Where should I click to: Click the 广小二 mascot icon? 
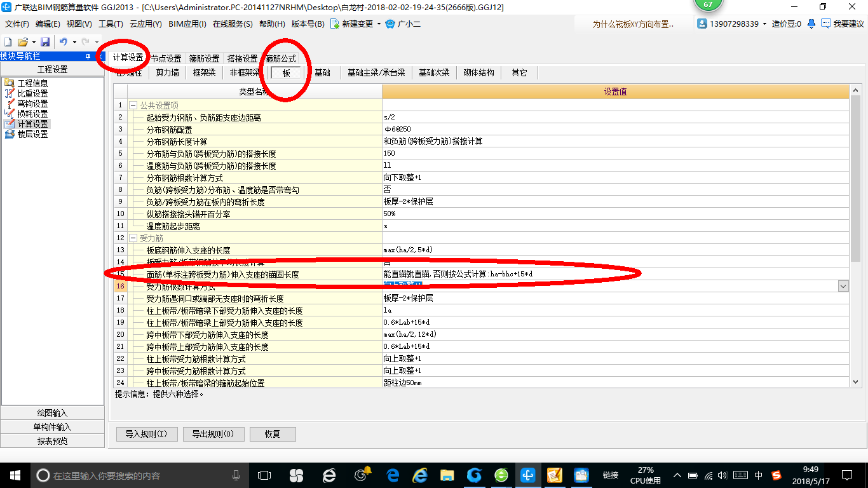[x=390, y=24]
